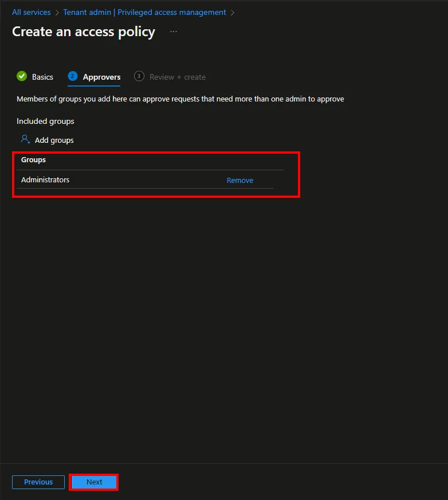Image resolution: width=448 pixels, height=500 pixels.
Task: Click the green Basics completed checkmark icon
Action: click(22, 76)
